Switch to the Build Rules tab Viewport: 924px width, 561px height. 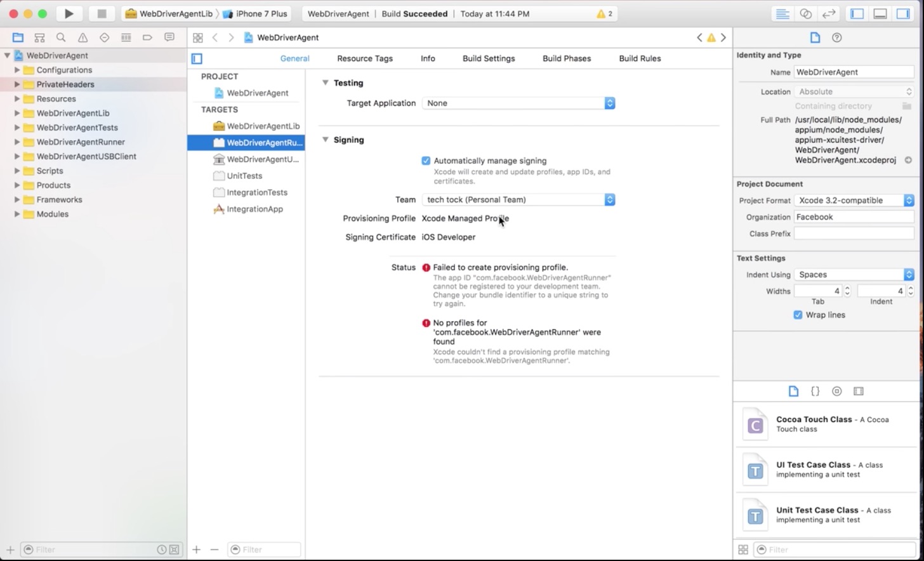(x=640, y=58)
